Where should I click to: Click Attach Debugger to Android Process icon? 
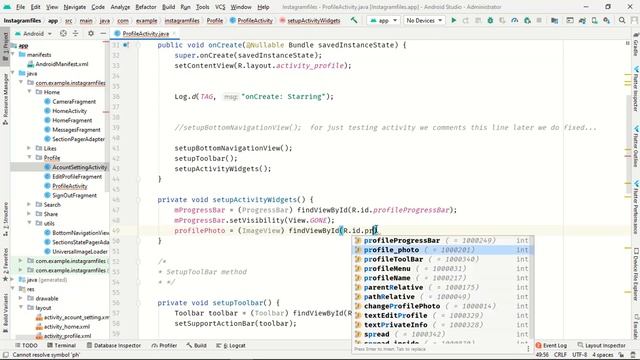point(527,20)
